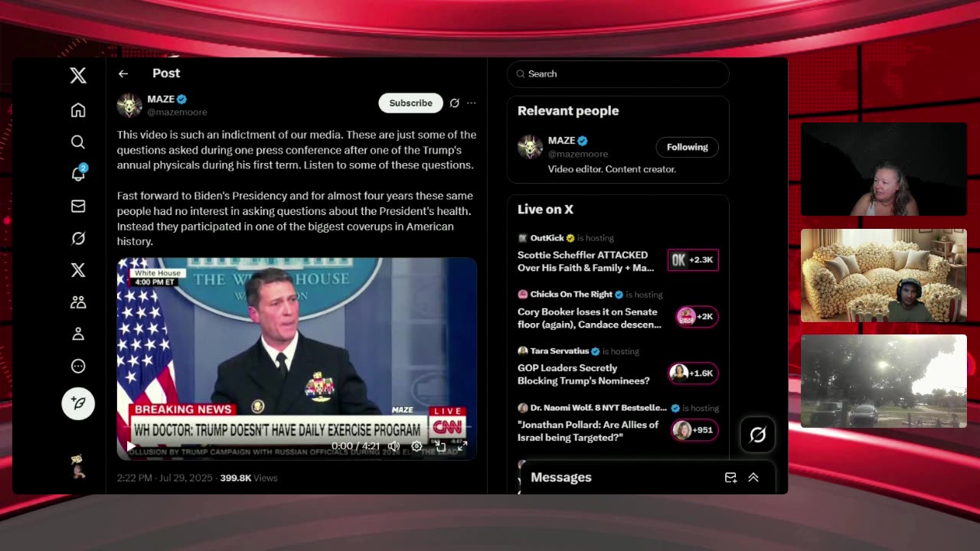
Task: Play the CNN video
Action: pos(131,446)
